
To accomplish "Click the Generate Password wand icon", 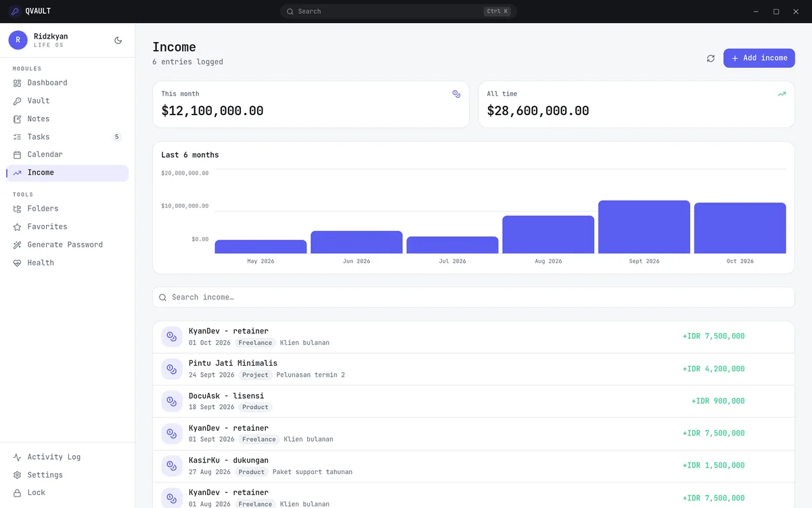I will pos(18,245).
